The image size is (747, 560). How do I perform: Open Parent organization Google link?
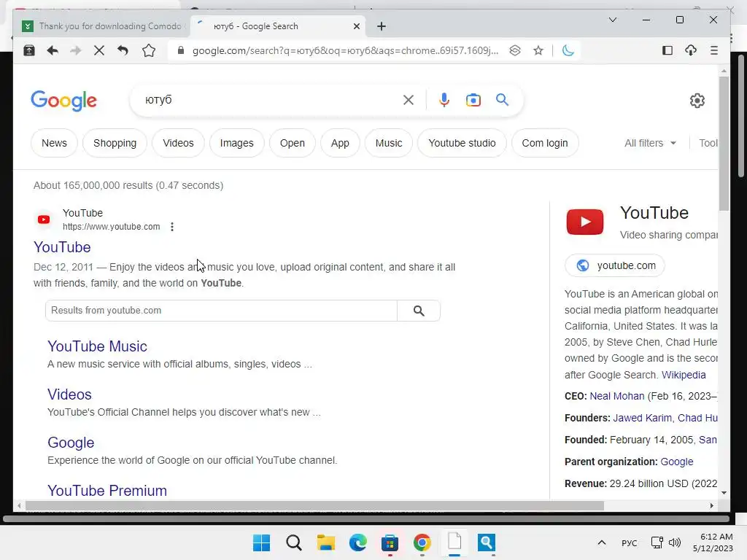[677, 462]
